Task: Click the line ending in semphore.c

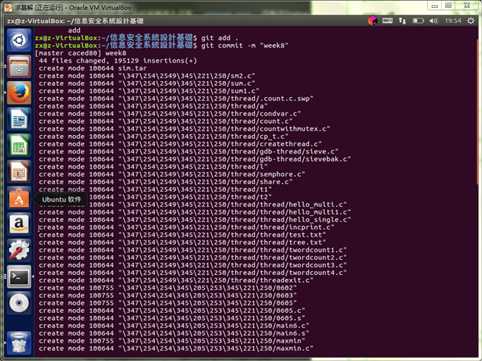Action: coord(172,174)
